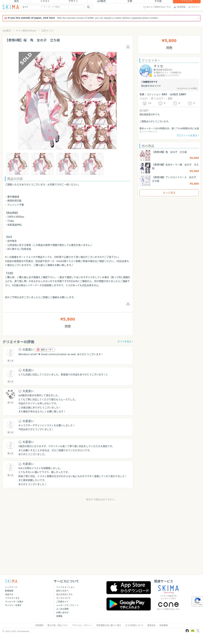Click the share icon below product description
The height and width of the screenshot is (644, 203).
128,304
